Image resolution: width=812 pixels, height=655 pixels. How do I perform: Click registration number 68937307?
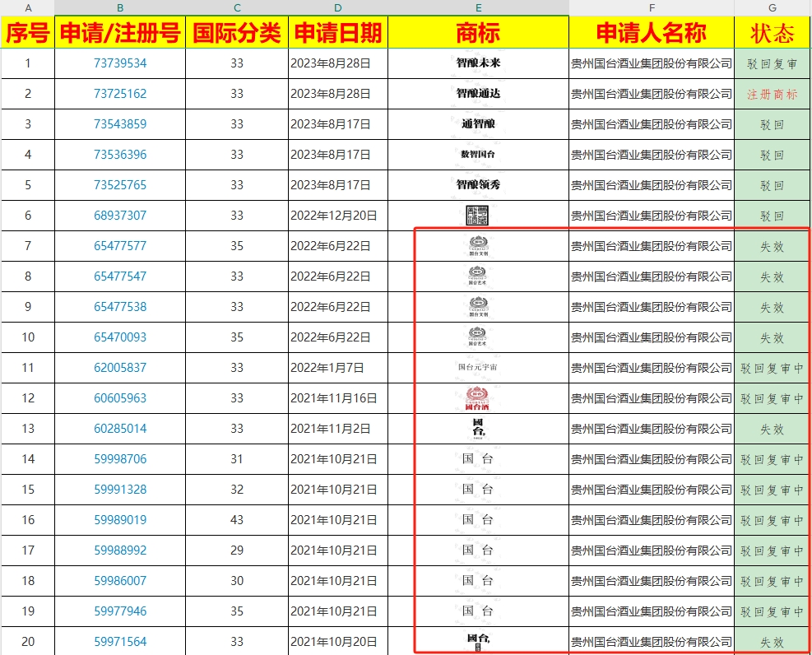pos(120,216)
